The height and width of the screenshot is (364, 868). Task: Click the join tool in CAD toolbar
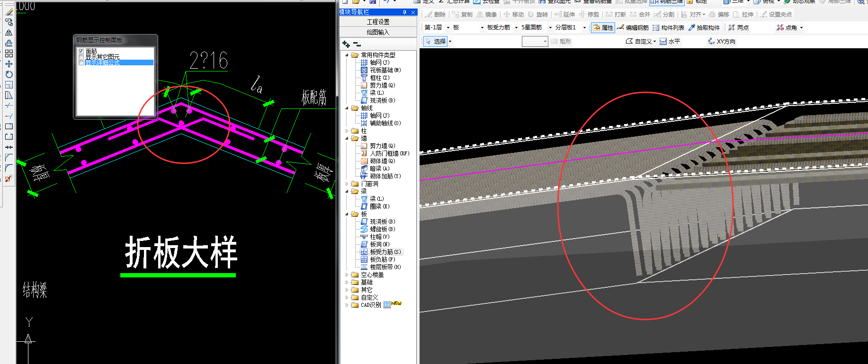(x=9, y=147)
